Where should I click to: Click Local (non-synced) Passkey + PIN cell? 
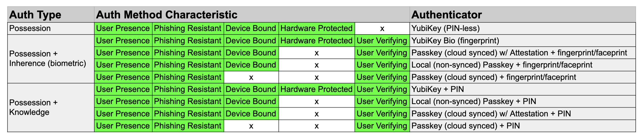tap(474, 101)
